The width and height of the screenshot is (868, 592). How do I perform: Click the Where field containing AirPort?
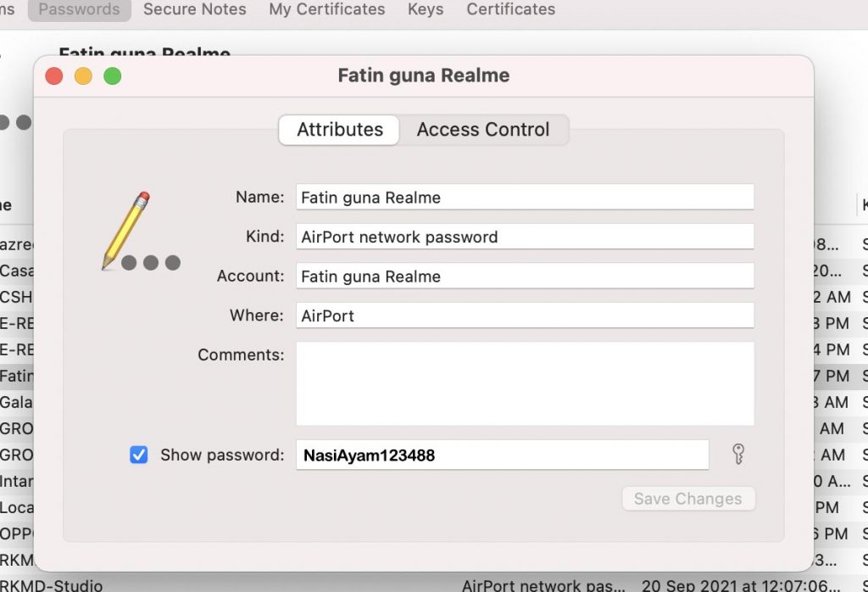tap(525, 316)
